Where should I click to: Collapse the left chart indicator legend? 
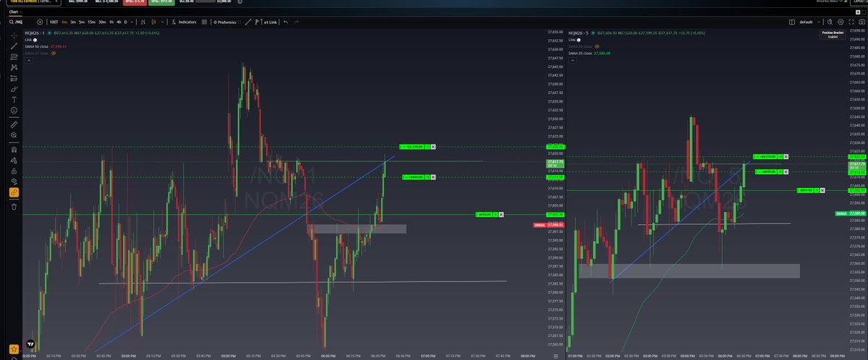click(27, 60)
